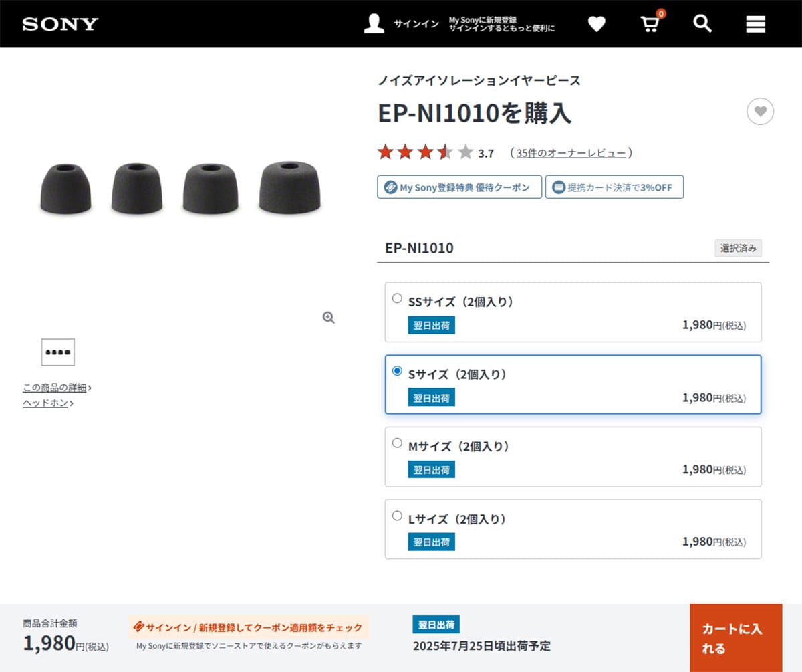Click My Sony登録特典 優待クーポン button

pyautogui.click(x=460, y=187)
